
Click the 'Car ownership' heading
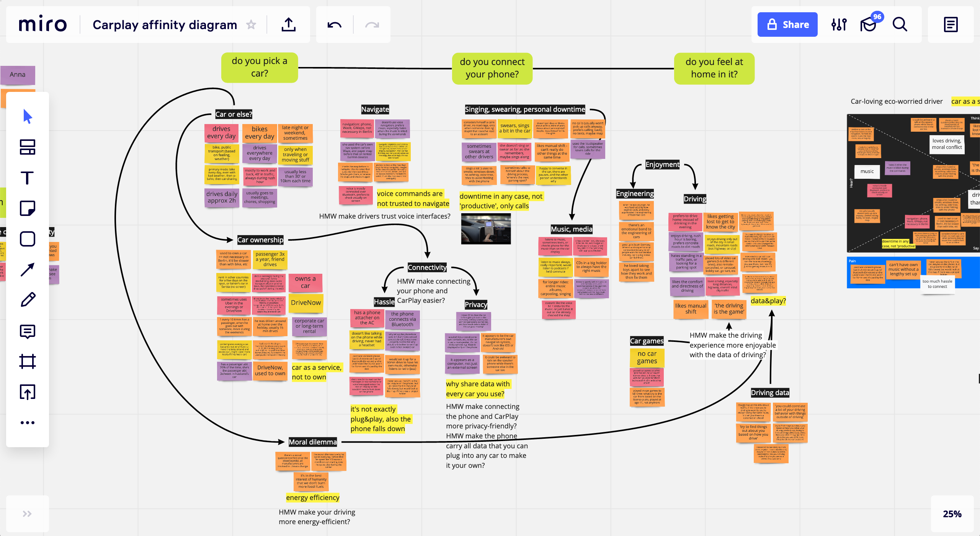[260, 240]
